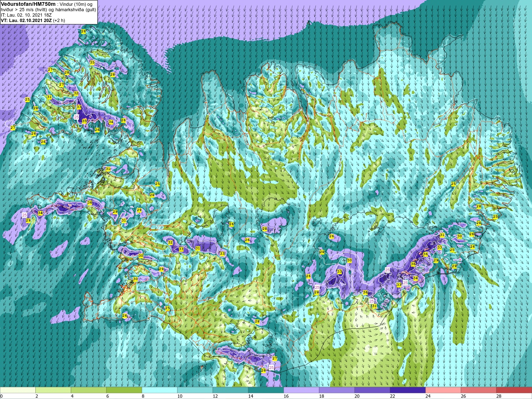This screenshot has height=399, width=532.
Task: Click the '12' tick label on the legend
Action: 215,396
